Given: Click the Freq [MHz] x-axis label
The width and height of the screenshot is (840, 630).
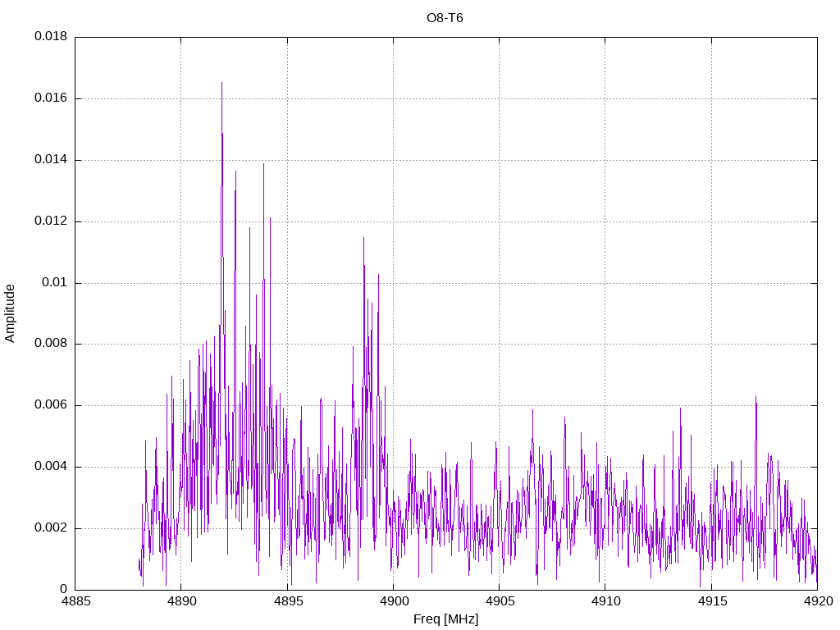Looking at the screenshot, I should click(x=445, y=619).
